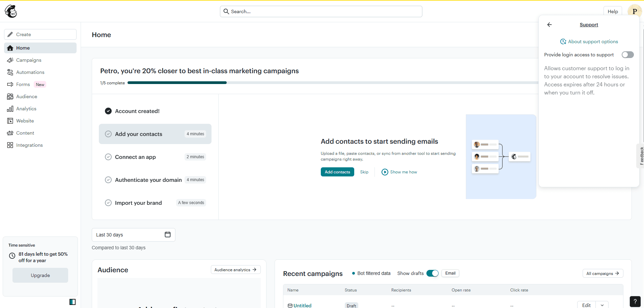
Task: Click the contacts illustration thumbnail
Action: click(501, 157)
